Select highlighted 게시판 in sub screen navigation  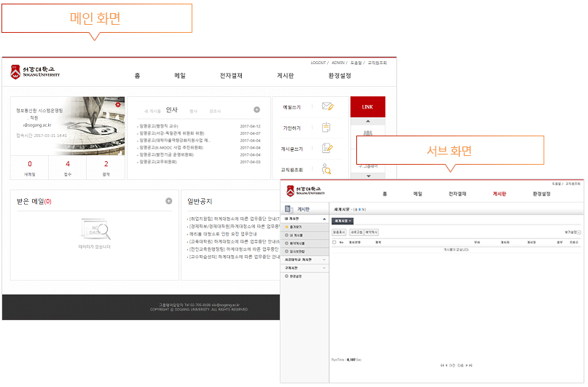(x=500, y=194)
